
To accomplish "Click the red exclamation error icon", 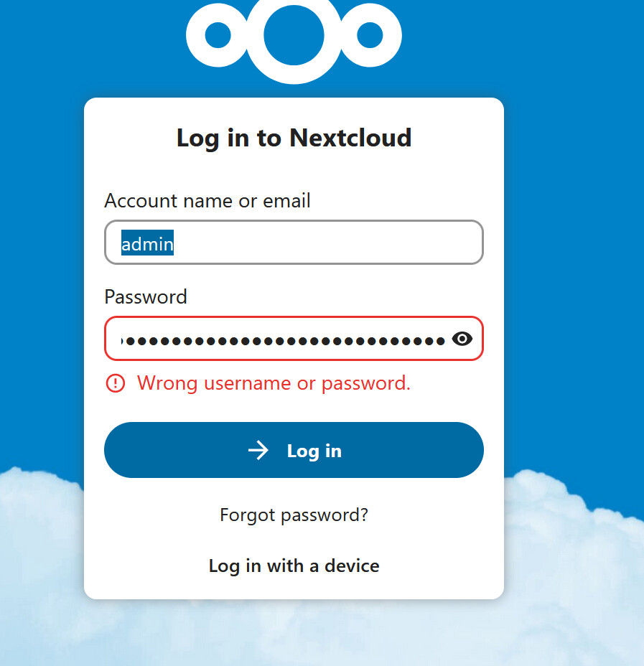I will coord(115,383).
